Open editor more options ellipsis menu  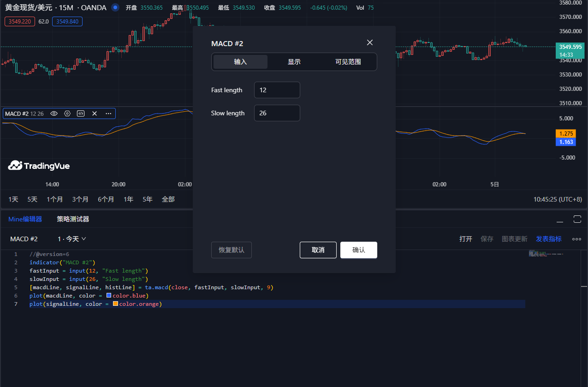576,239
